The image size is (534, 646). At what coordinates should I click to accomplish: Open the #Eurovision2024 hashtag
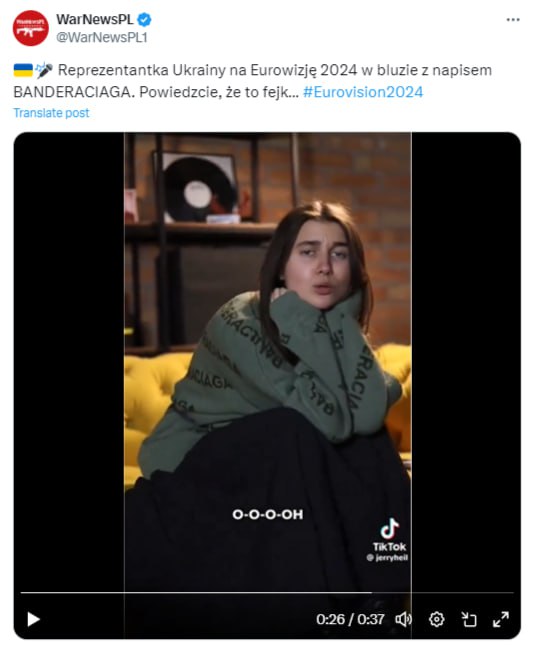(363, 92)
